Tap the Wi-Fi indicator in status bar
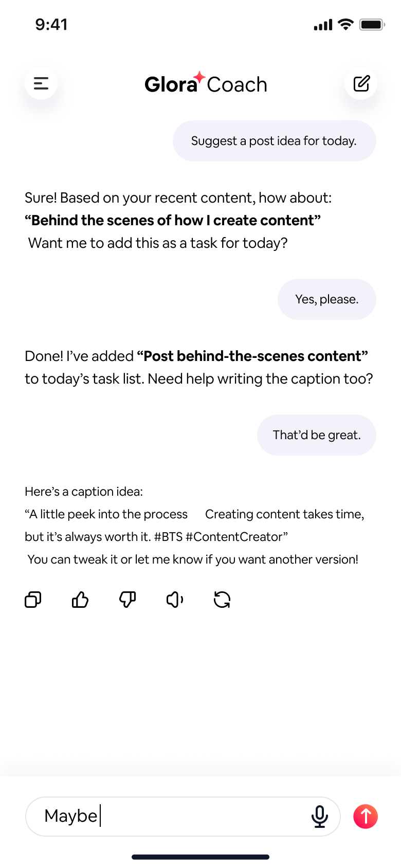The height and width of the screenshot is (868, 401). 346,24
